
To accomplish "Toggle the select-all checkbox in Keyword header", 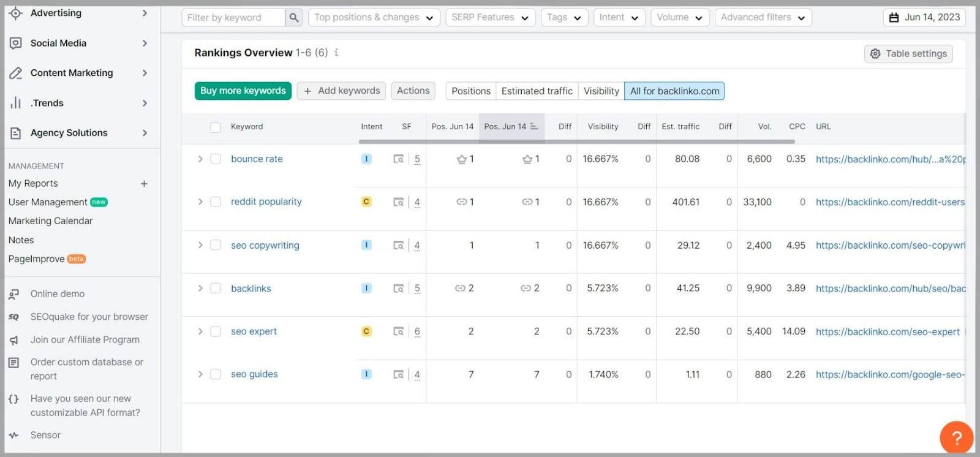I will tap(216, 127).
